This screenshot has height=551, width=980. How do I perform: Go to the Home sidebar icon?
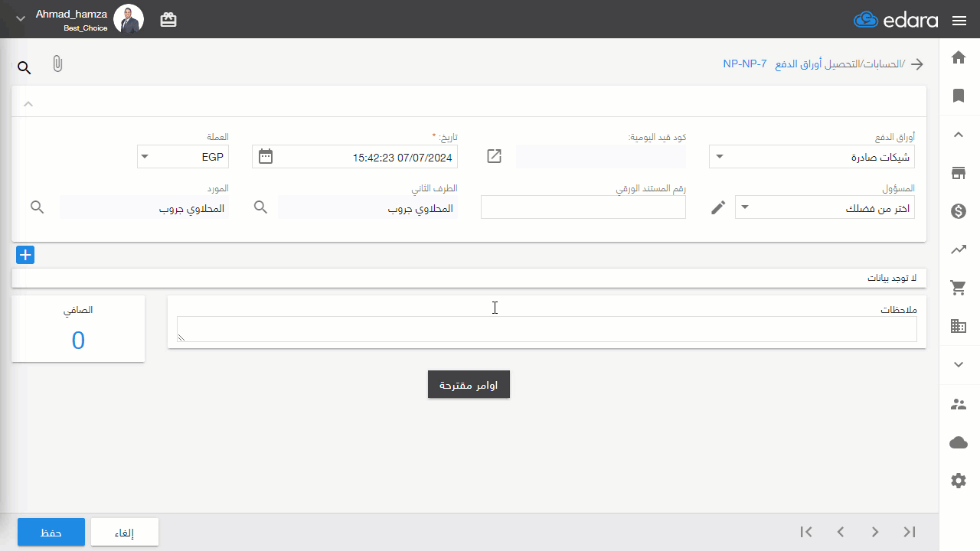[959, 57]
